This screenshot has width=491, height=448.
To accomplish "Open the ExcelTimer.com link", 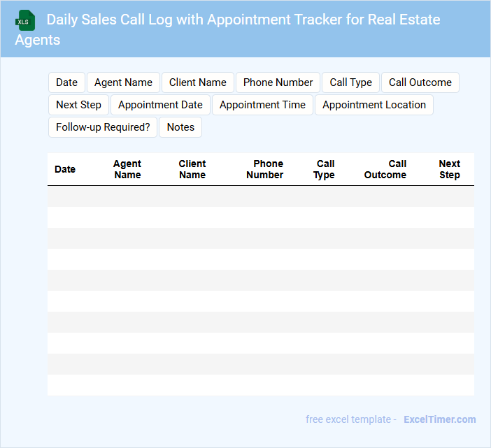I will (439, 419).
